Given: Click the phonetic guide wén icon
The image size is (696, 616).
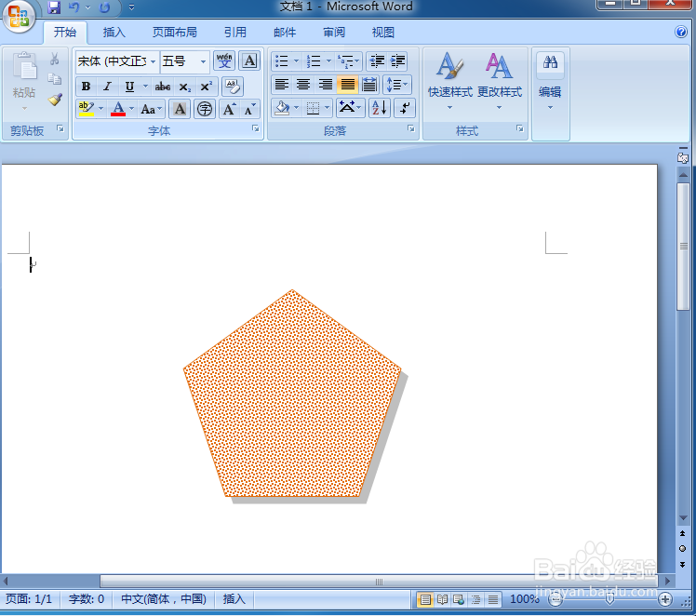Looking at the screenshot, I should [x=224, y=60].
